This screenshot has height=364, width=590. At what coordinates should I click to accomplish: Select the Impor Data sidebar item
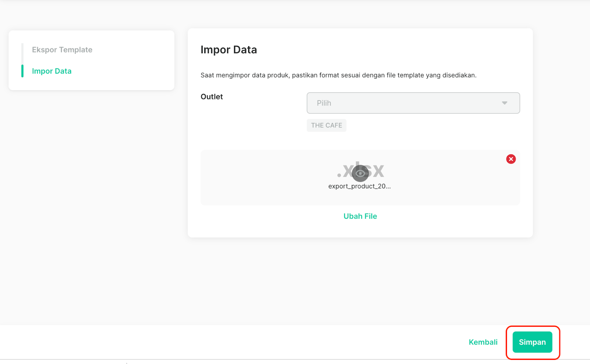point(52,71)
